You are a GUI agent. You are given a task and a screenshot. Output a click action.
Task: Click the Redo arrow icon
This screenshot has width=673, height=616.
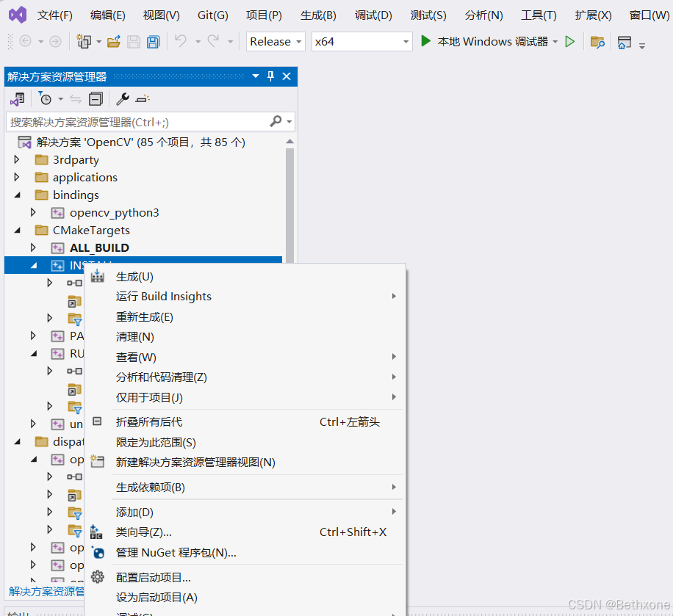[213, 41]
